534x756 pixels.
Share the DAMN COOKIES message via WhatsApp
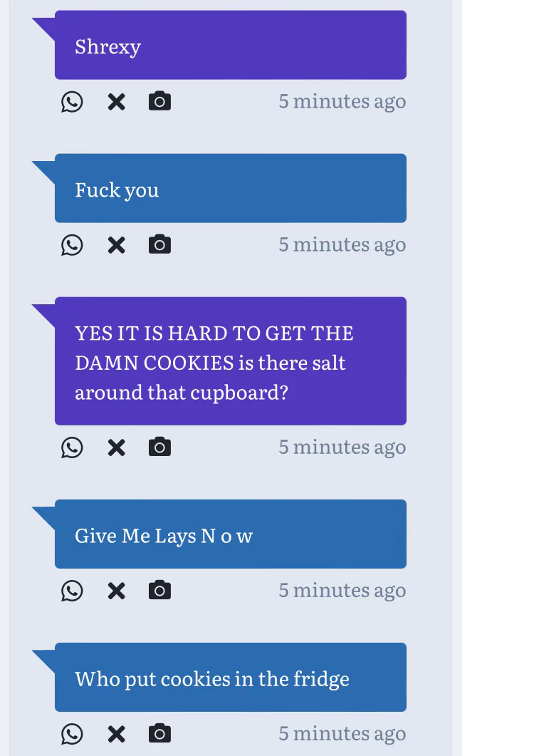[x=72, y=447]
